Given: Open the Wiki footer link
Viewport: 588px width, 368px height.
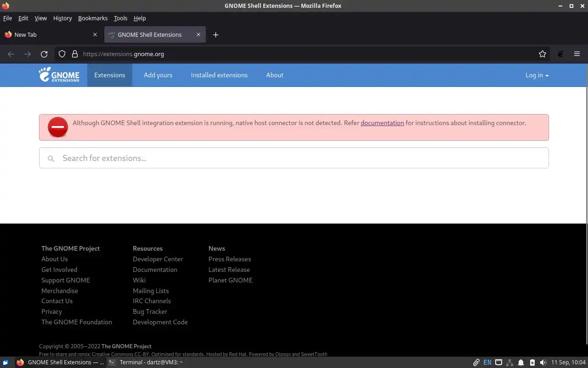Looking at the screenshot, I should 139,280.
